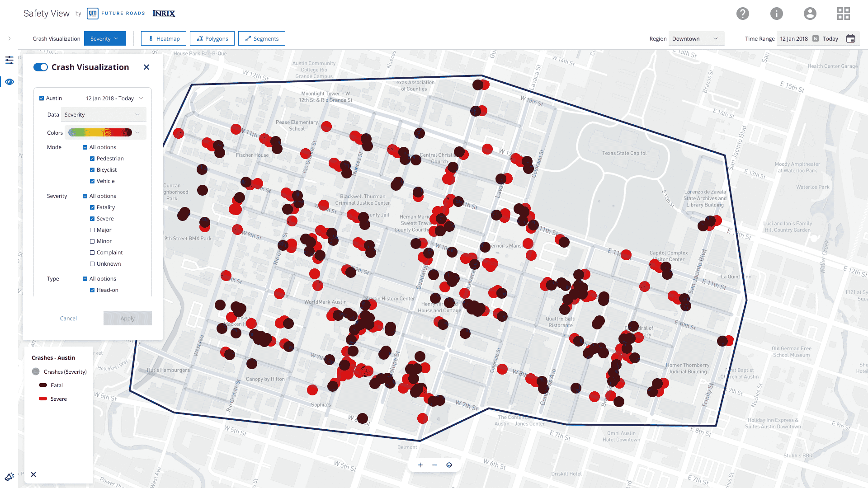Viewport: 868px width, 488px height.
Task: Toggle the Crash Visualization switch
Action: tap(41, 67)
